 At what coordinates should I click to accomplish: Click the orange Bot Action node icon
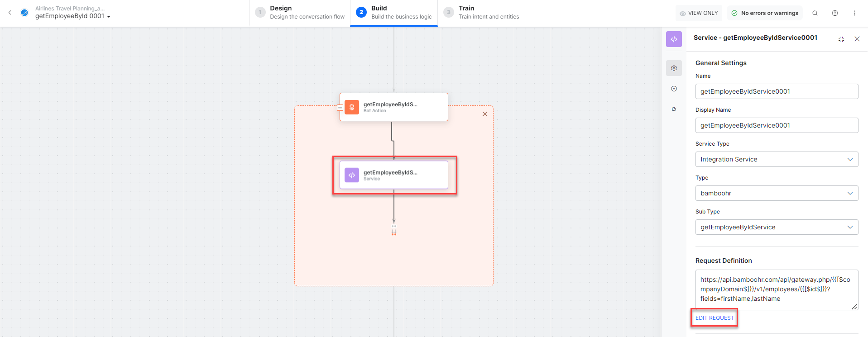[x=352, y=107]
